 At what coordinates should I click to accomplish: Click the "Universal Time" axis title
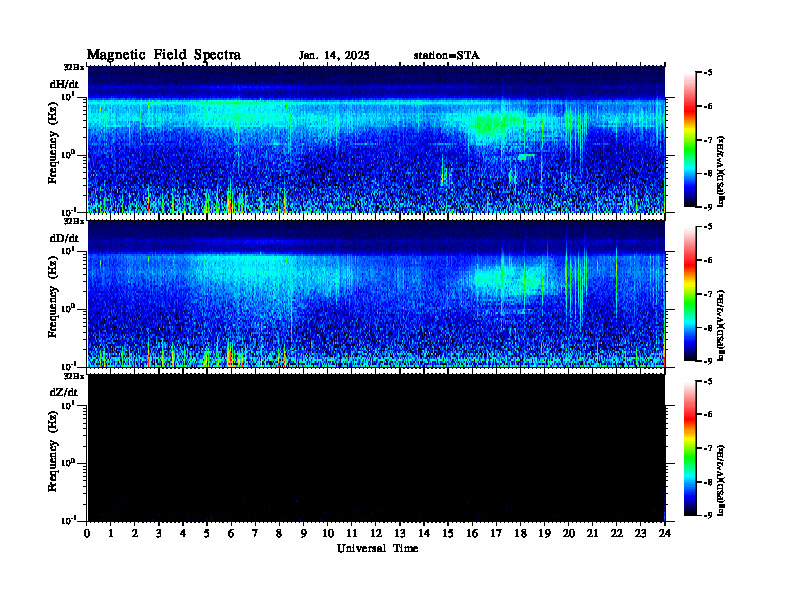(378, 548)
